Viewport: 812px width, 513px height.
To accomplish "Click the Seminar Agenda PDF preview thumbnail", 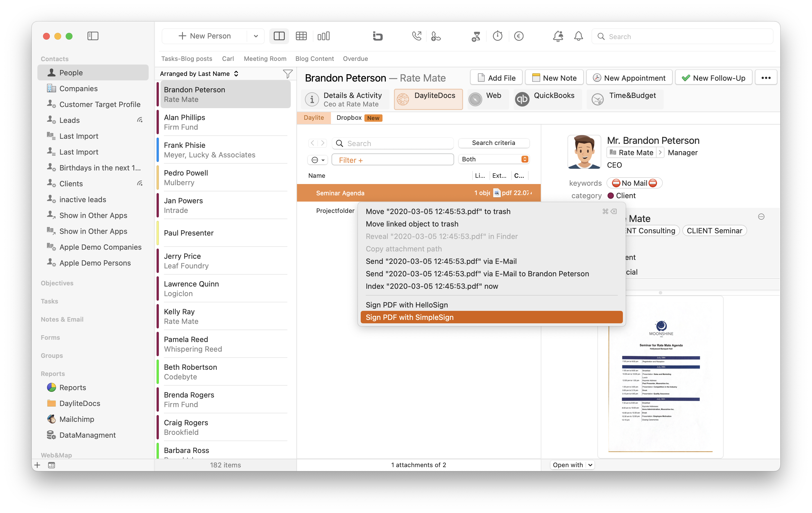I will [x=660, y=377].
